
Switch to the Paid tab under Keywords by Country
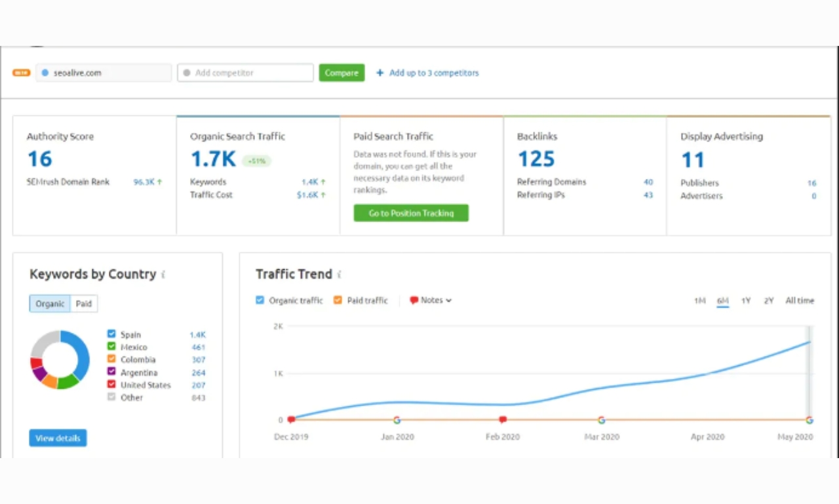84,303
